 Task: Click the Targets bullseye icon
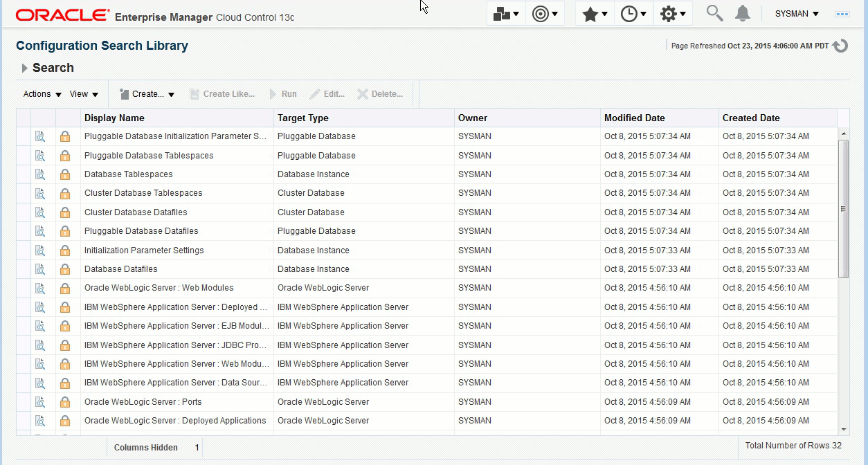pos(541,12)
